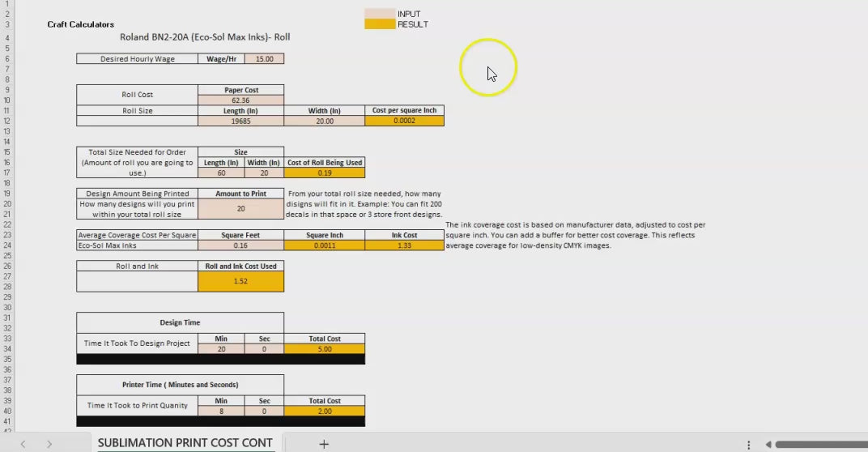Select the Amount to Print cell with 20

point(240,208)
